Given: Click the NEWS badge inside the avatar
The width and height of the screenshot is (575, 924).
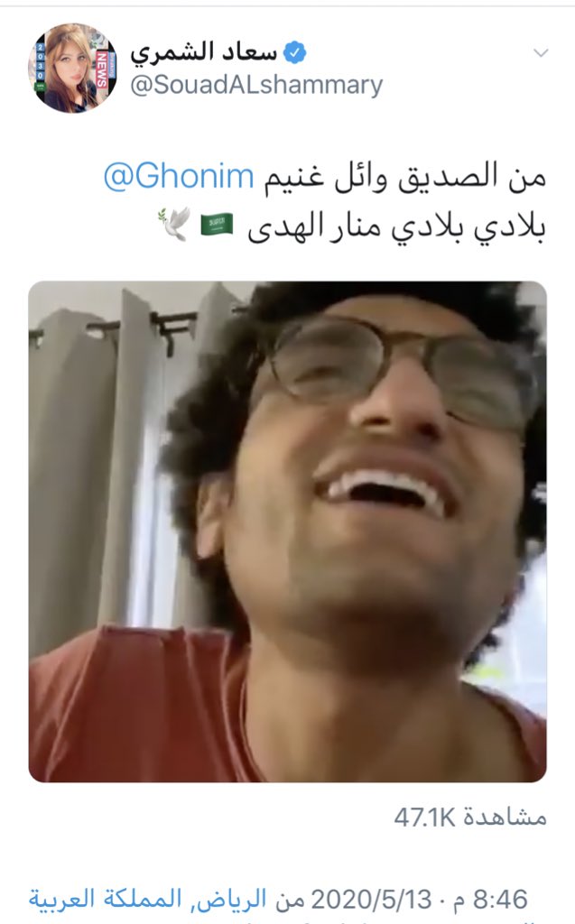Looking at the screenshot, I should point(101,69).
